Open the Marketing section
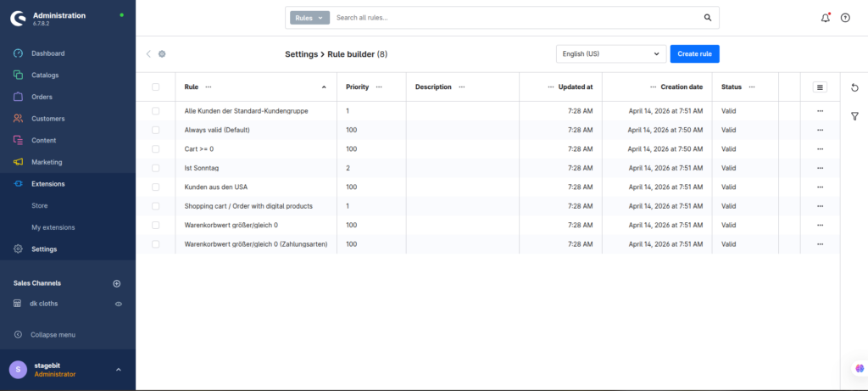The height and width of the screenshot is (391, 868). 47,162
